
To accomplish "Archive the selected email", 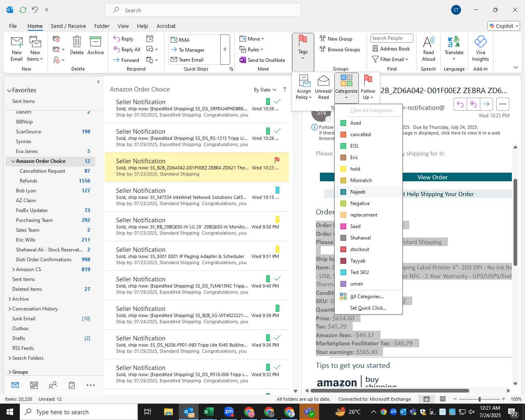I will pyautogui.click(x=96, y=46).
